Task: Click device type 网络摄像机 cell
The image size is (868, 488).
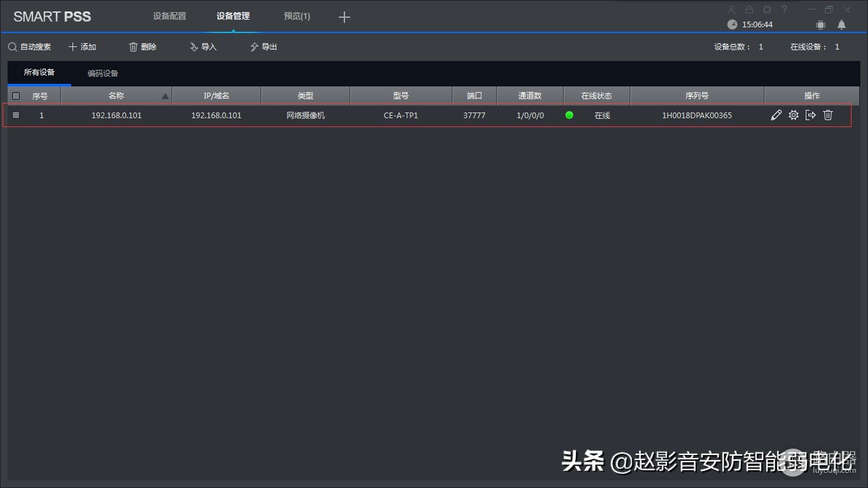Action: tap(306, 116)
